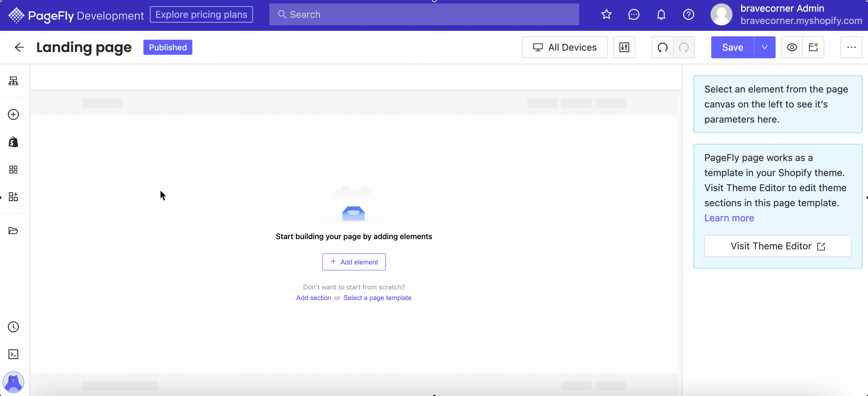Open Shopify elements icon in sidebar
The image size is (868, 396).
click(x=13, y=142)
